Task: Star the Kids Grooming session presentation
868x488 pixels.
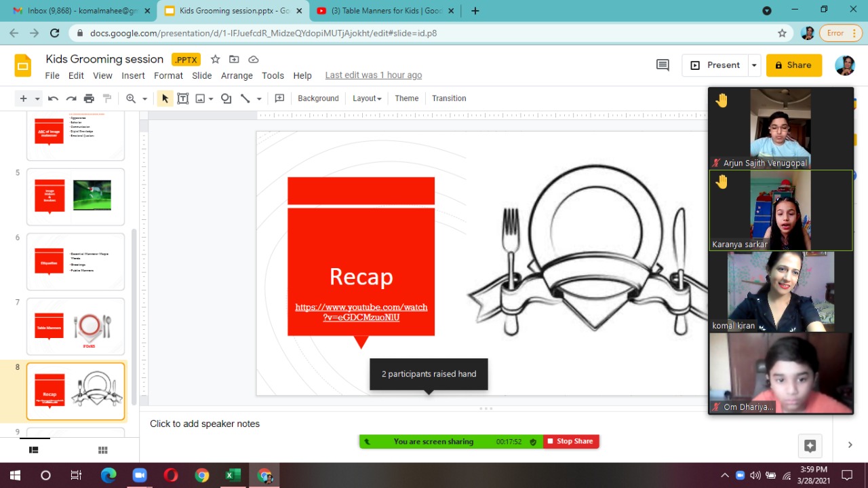Action: coord(215,59)
